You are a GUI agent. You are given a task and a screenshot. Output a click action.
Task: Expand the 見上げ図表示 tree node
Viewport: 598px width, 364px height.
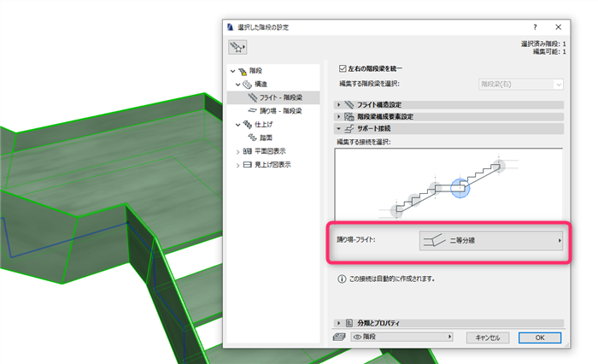pos(238,165)
